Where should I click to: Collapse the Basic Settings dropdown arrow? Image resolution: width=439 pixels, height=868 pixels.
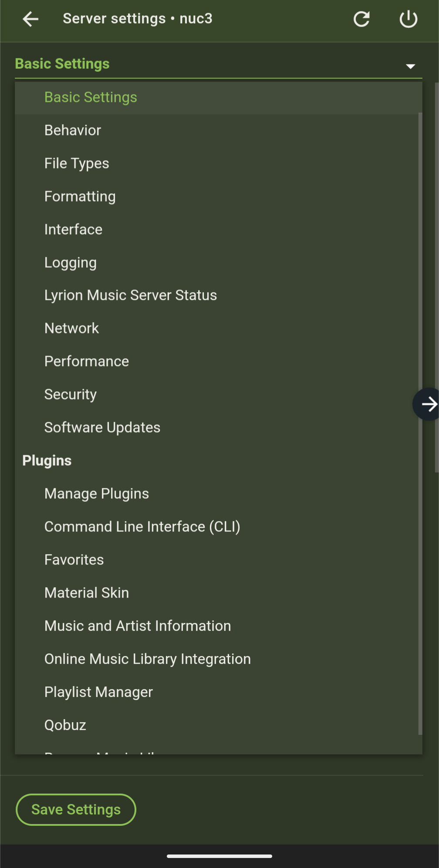point(410,66)
